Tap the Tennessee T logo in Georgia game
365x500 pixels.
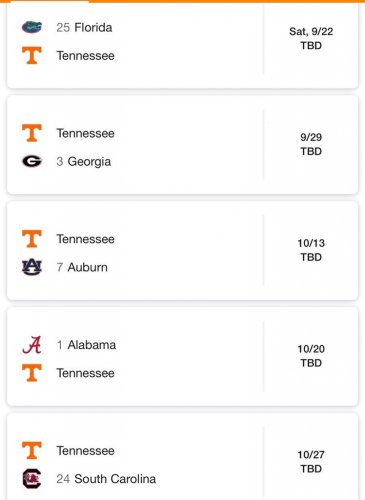click(x=32, y=133)
